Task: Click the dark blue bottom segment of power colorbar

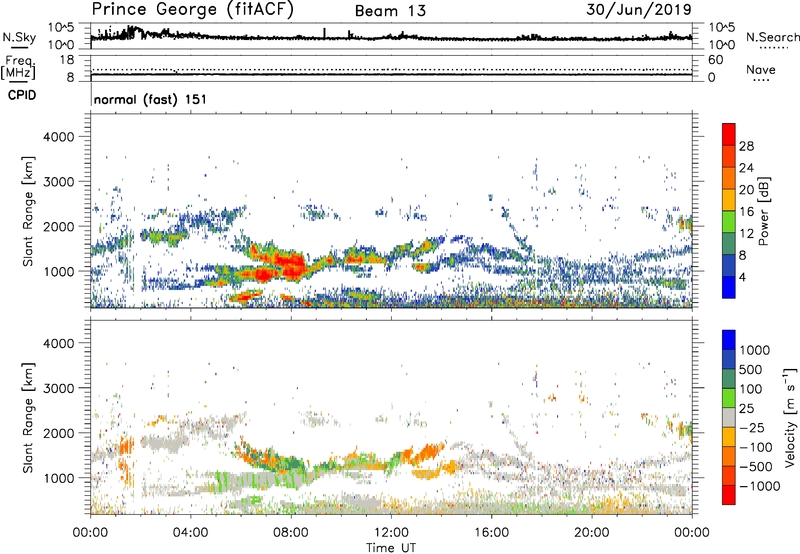Action: (x=729, y=287)
